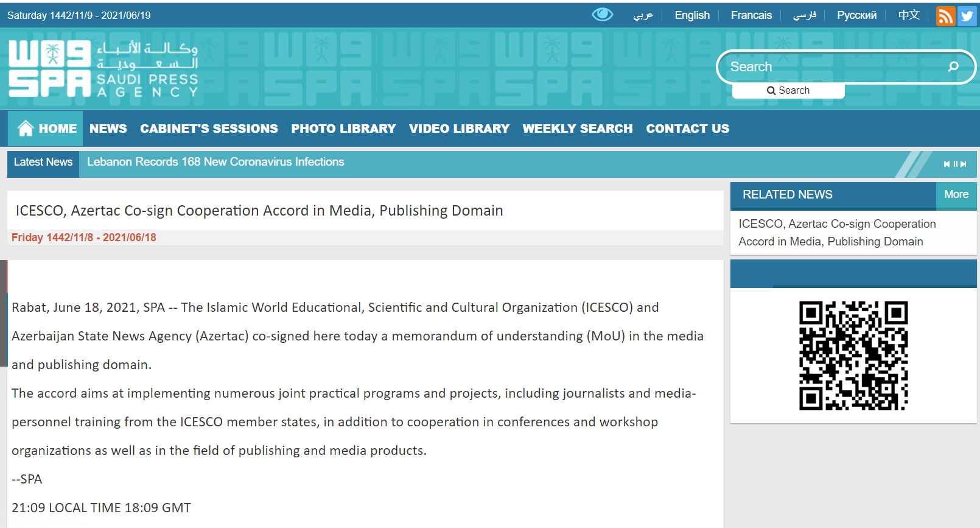Pause the latest news ticker
The width and height of the screenshot is (980, 528).
956,164
